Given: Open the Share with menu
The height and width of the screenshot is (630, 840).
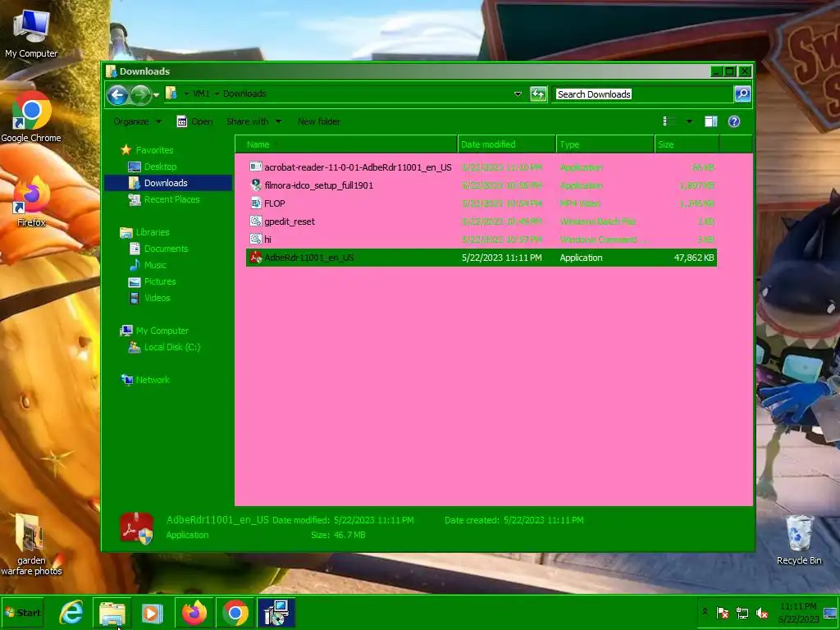Looking at the screenshot, I should click(253, 121).
